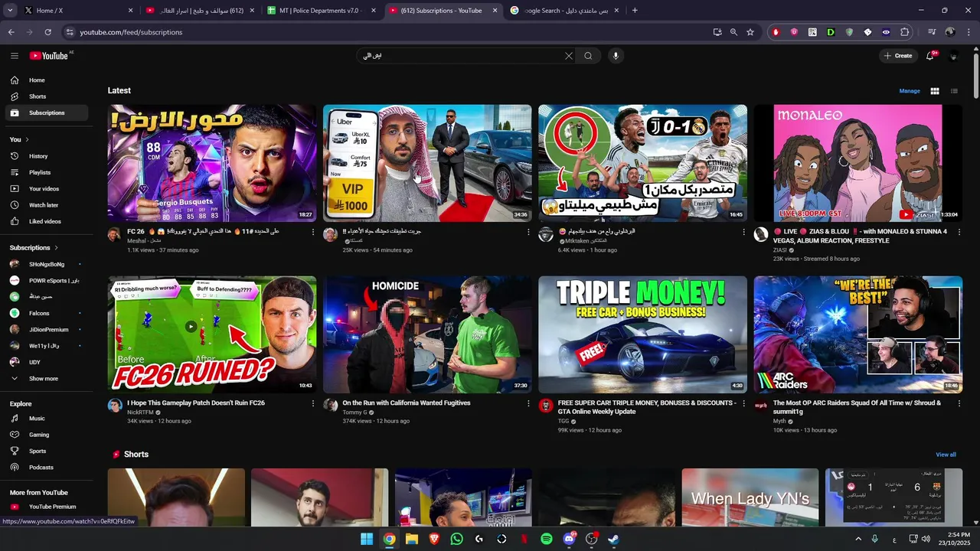Open more options for Uber VIP video

[x=528, y=232]
